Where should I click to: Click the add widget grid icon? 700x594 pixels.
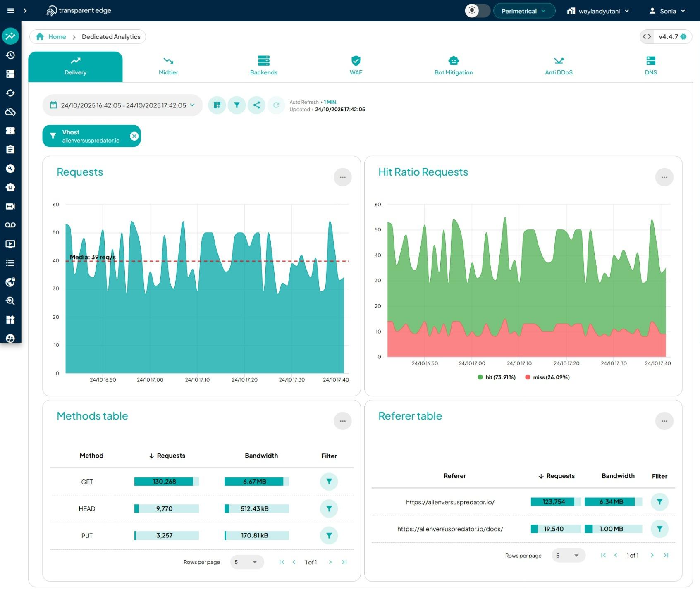point(217,105)
